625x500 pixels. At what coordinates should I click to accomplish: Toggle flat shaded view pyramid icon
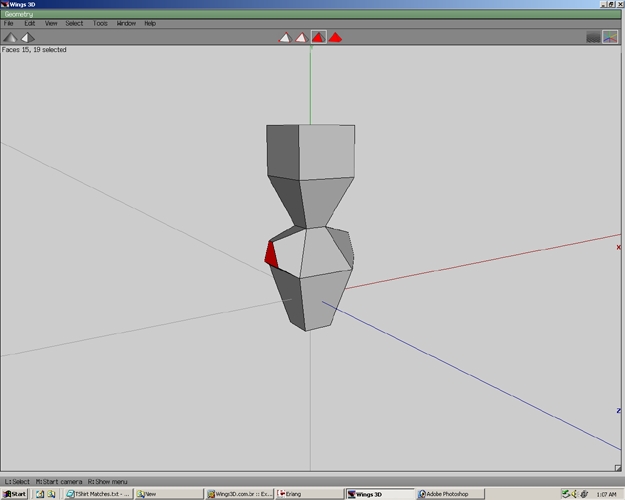10,37
